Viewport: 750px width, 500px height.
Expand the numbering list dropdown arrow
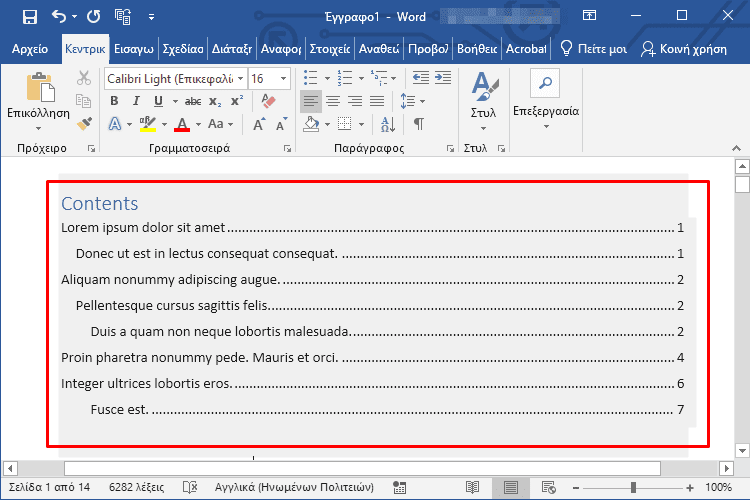coord(361,78)
